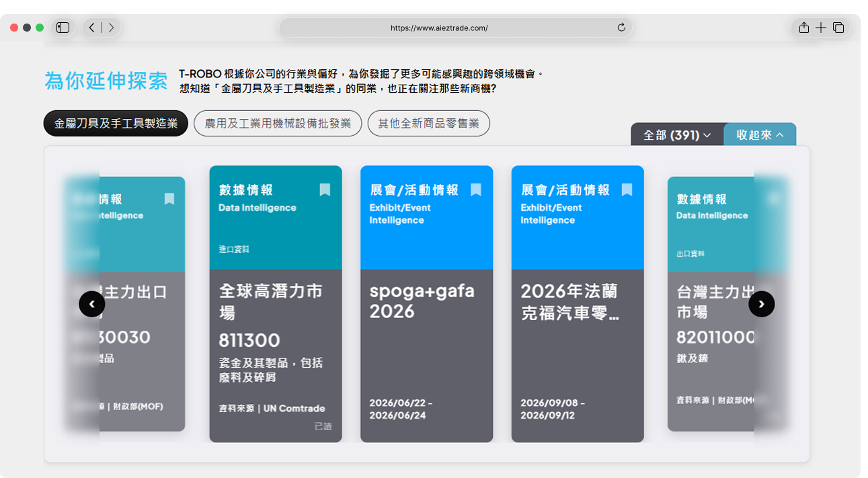Open the 全部 (391) filter dropdown
Viewport: 868px width, 478px height.
click(x=677, y=135)
